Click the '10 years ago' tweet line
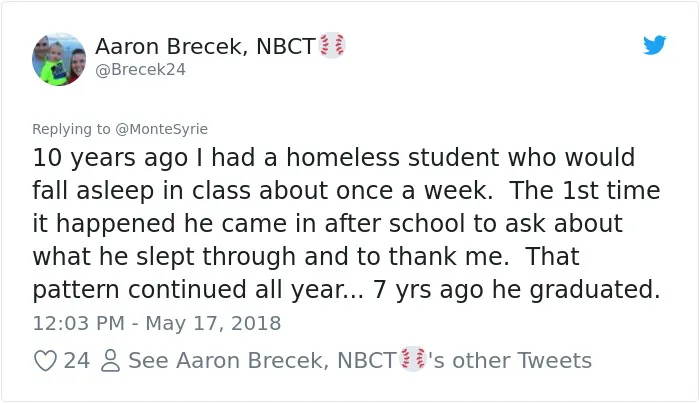 [333, 158]
